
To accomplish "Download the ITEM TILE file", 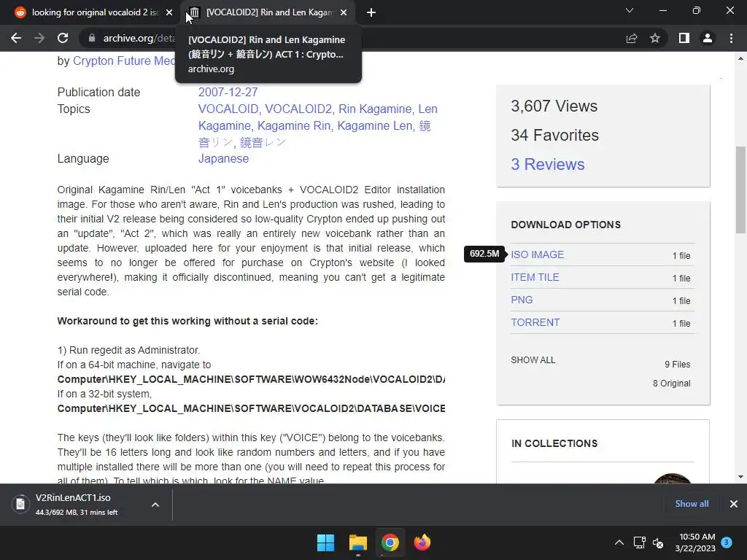I will pyautogui.click(x=535, y=277).
